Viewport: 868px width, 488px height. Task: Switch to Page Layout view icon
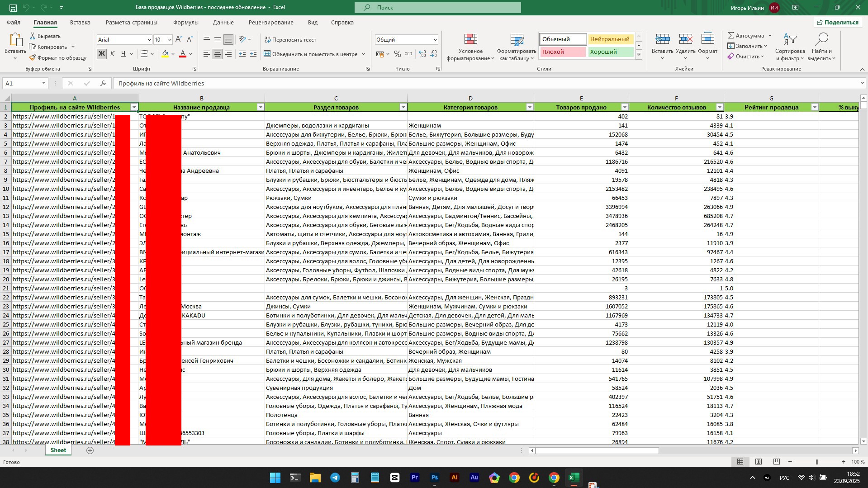(x=759, y=462)
